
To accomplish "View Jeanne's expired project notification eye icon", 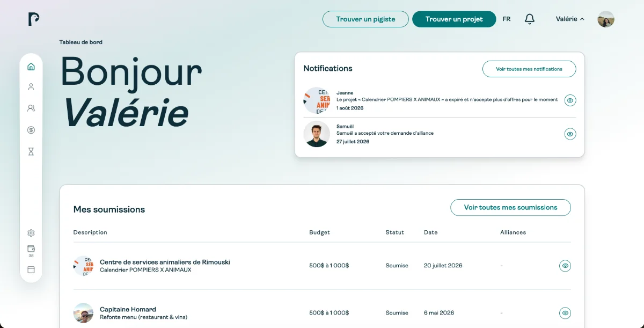I will pos(570,100).
